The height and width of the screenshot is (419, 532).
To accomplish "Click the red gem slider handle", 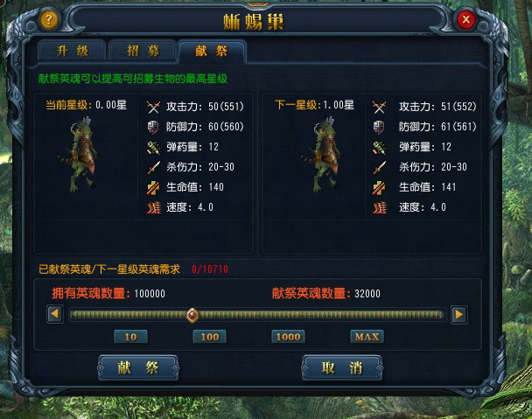I will click(x=192, y=315).
